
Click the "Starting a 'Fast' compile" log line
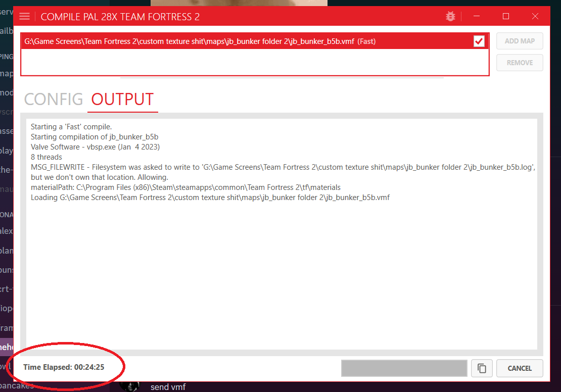[x=71, y=127]
